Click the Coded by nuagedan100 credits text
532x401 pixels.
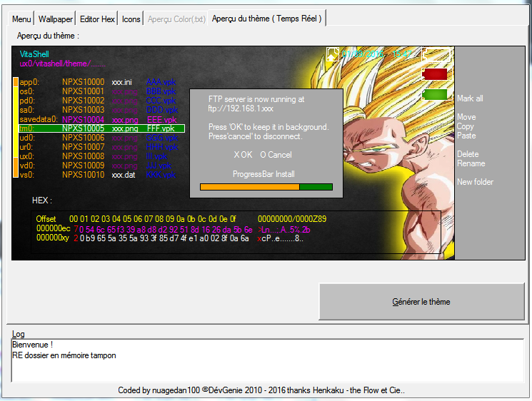click(x=261, y=390)
